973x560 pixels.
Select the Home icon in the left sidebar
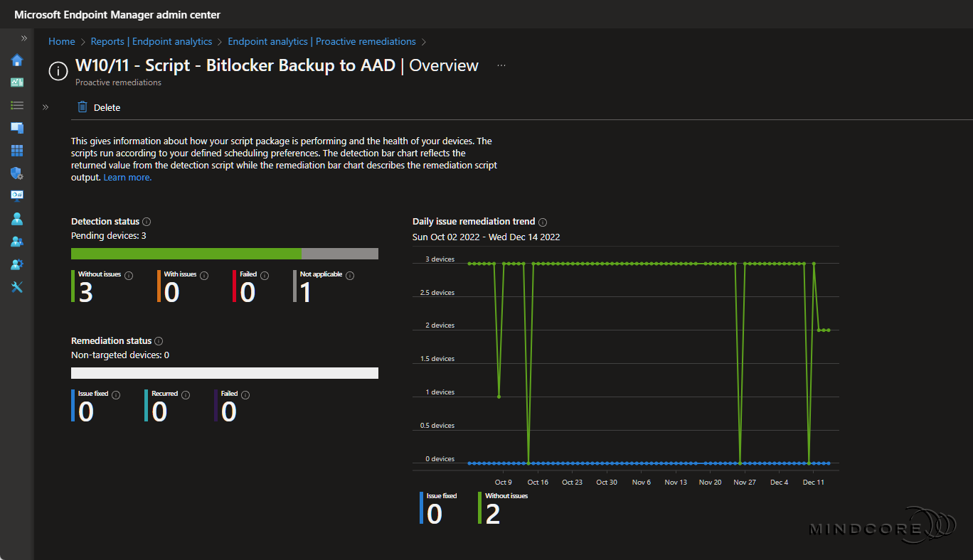click(x=16, y=60)
